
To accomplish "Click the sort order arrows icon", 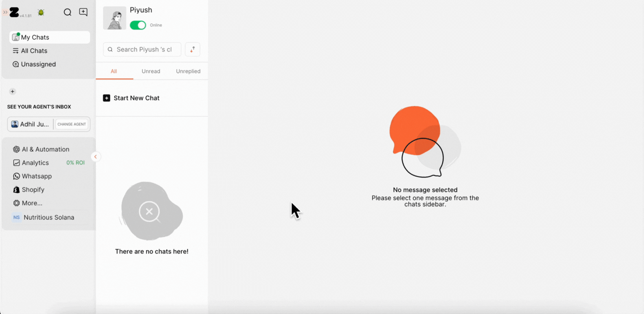I will point(192,49).
